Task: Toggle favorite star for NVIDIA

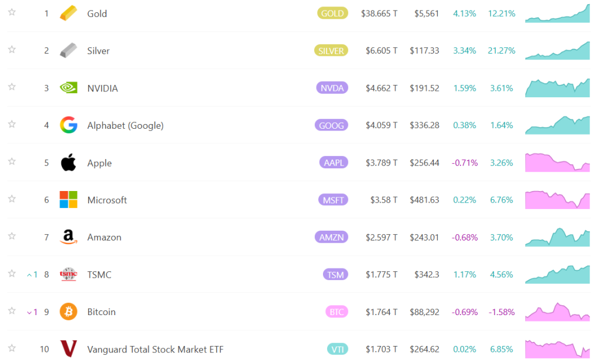Action: coord(12,87)
